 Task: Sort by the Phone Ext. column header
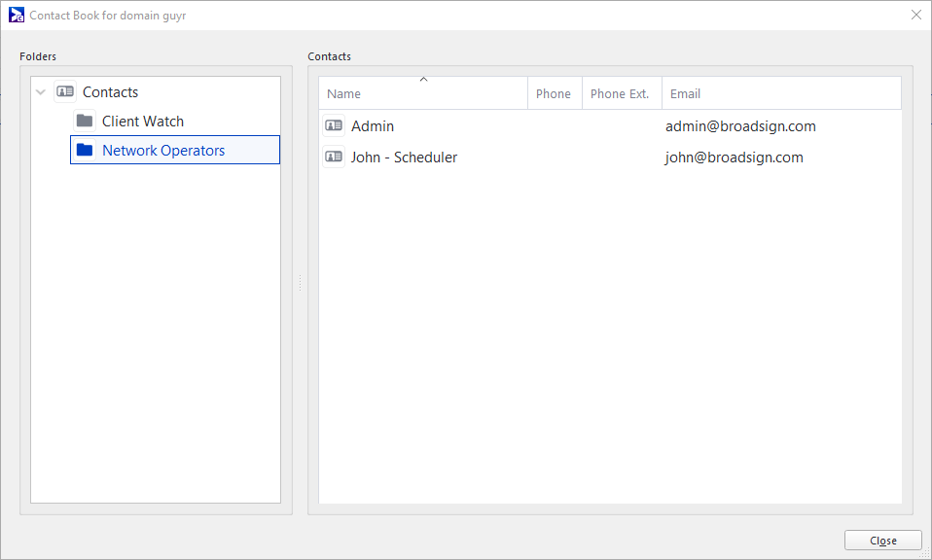pyautogui.click(x=622, y=93)
